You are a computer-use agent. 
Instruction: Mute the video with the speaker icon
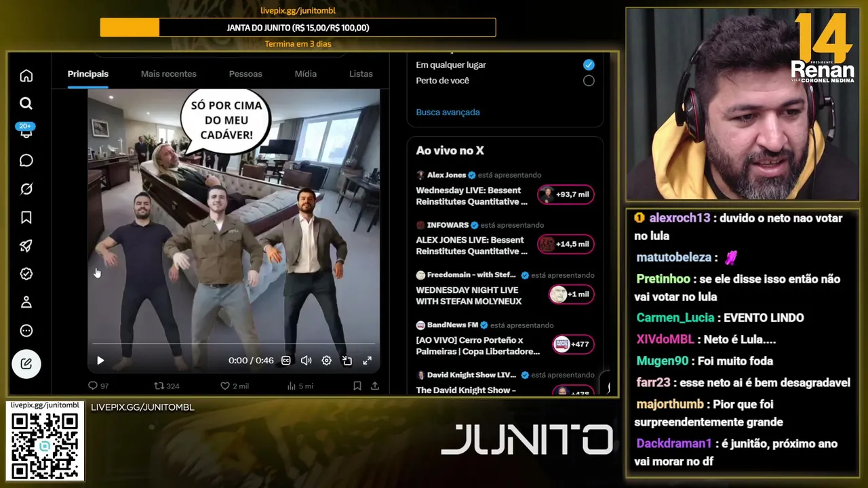(307, 361)
